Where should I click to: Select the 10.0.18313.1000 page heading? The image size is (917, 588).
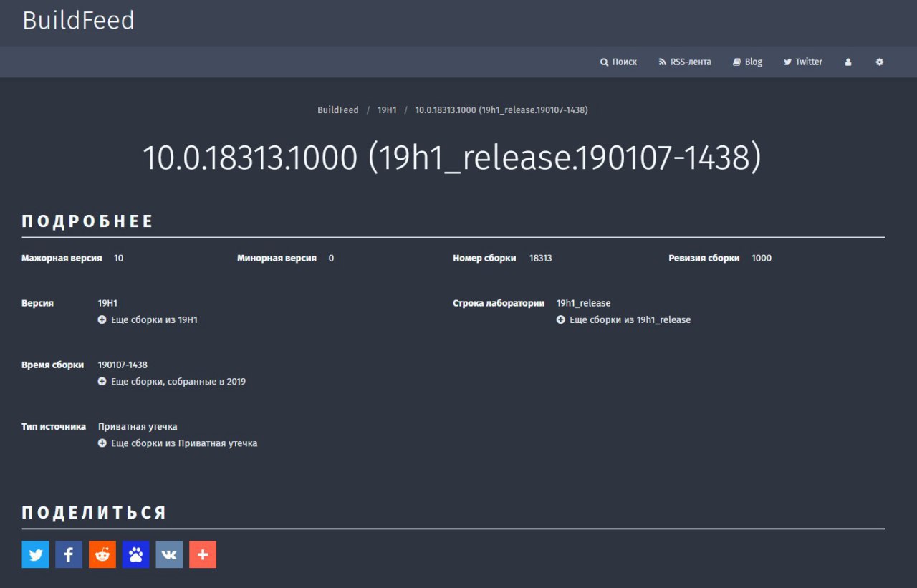[x=452, y=158]
